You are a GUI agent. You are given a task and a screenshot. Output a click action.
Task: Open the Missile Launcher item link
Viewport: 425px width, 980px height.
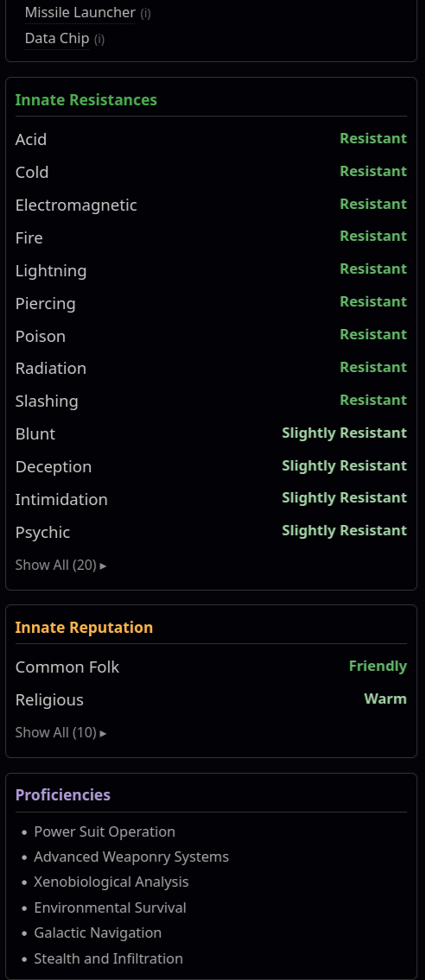pyautogui.click(x=80, y=12)
